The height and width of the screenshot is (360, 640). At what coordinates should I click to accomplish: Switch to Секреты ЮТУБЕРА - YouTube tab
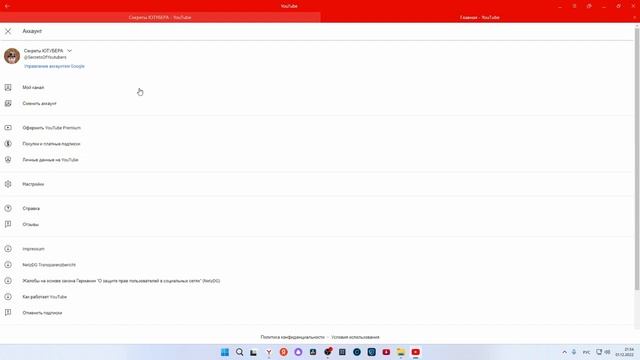pyautogui.click(x=160, y=18)
